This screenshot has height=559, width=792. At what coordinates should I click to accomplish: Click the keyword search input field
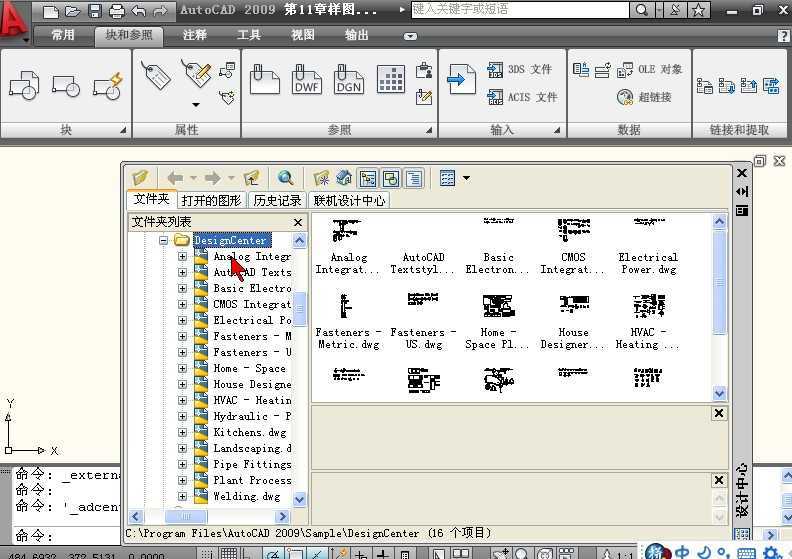coord(520,10)
